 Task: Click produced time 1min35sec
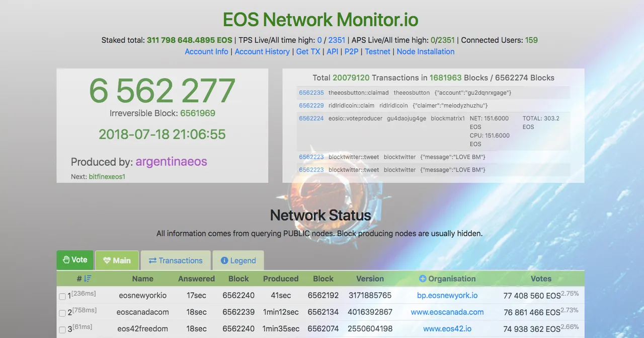coord(281,328)
